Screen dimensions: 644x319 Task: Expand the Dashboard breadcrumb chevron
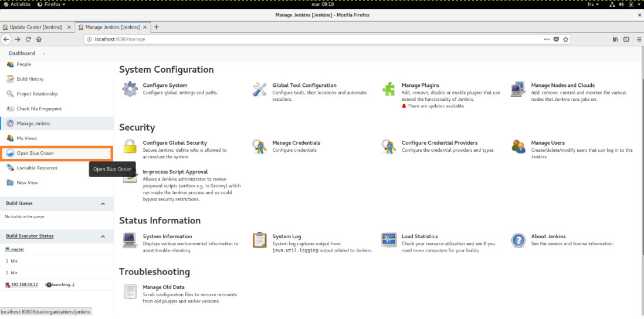point(43,54)
